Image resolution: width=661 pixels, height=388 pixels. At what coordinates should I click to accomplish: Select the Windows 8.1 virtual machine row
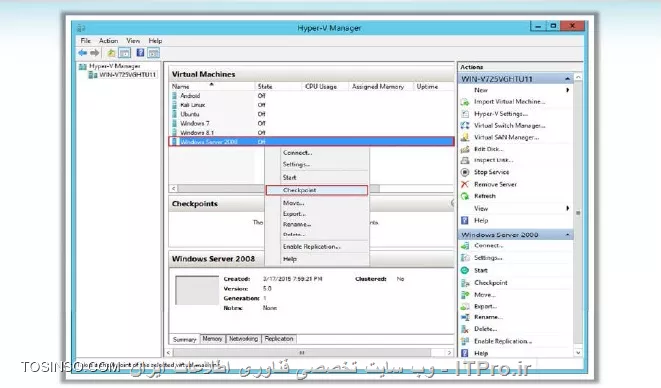tap(312, 133)
